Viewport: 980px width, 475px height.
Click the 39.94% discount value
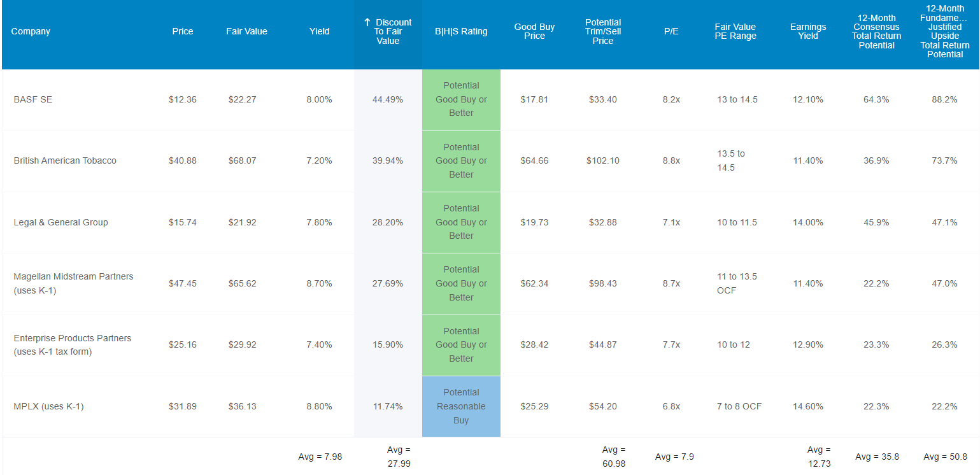pyautogui.click(x=388, y=160)
